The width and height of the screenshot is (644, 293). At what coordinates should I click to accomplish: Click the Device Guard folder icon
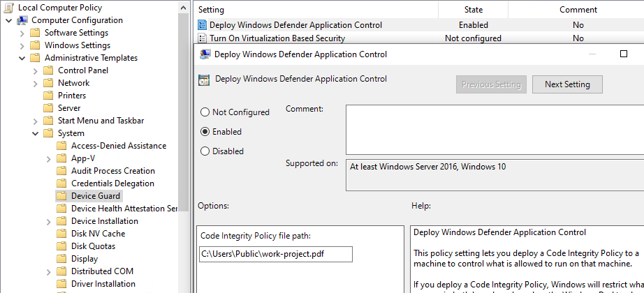[61, 196]
